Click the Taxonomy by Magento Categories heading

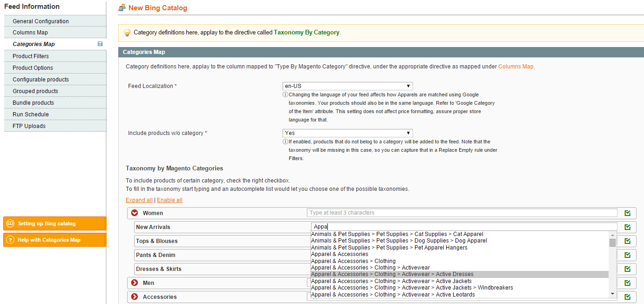click(174, 168)
